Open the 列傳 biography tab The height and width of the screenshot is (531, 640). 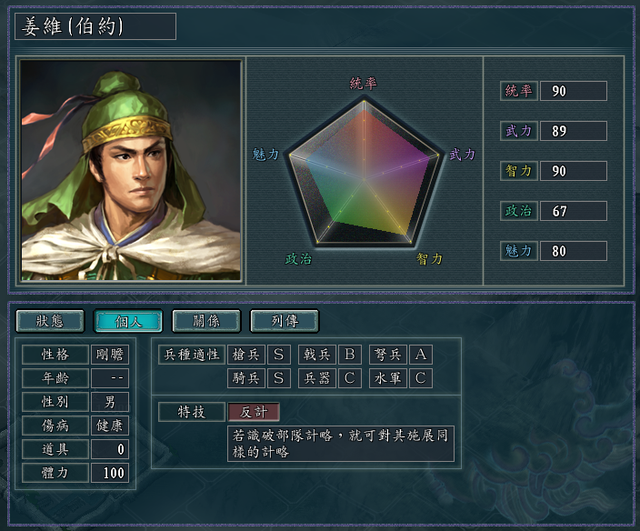pyautogui.click(x=284, y=321)
